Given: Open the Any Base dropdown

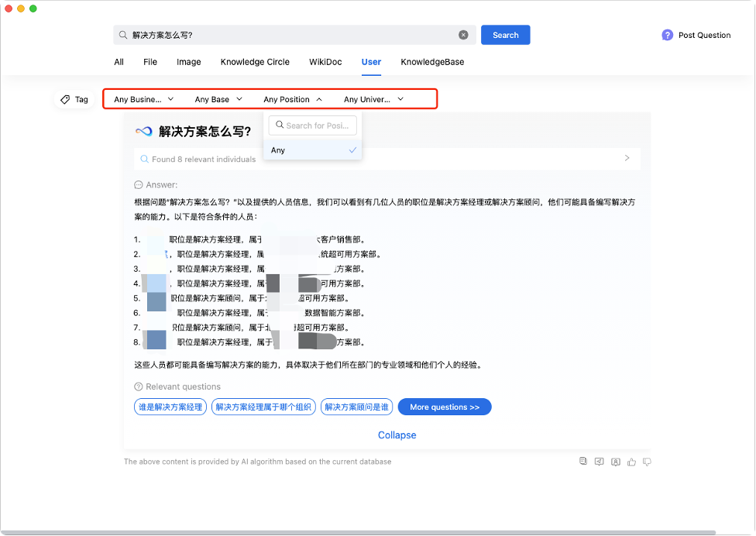Looking at the screenshot, I should (x=218, y=99).
